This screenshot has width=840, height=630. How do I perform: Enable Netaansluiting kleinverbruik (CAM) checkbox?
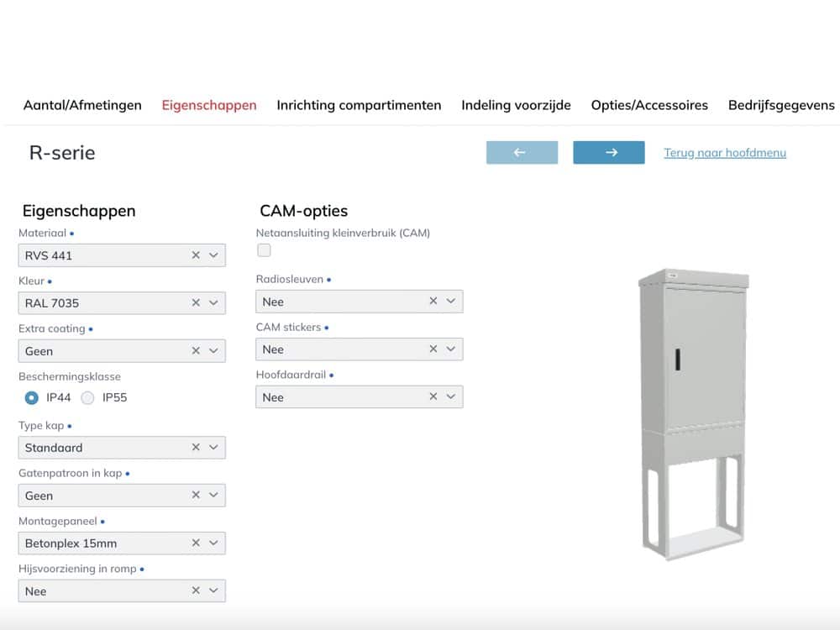pyautogui.click(x=264, y=250)
